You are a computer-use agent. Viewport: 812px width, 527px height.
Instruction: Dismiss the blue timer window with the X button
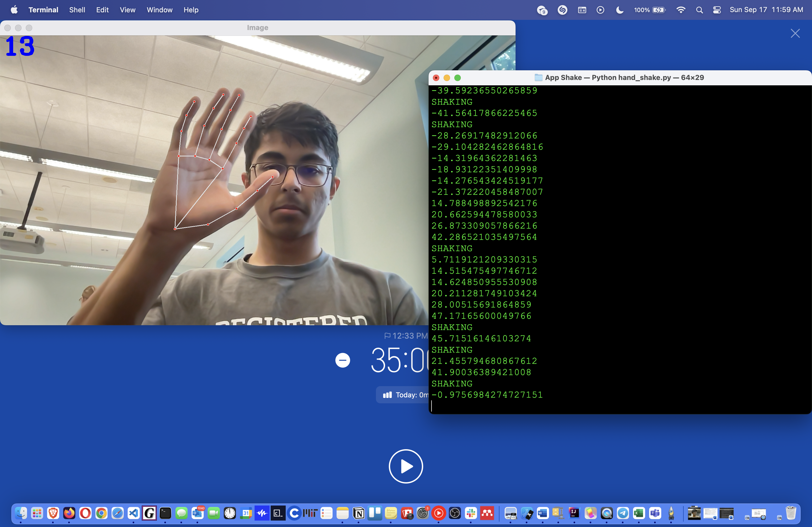point(795,33)
